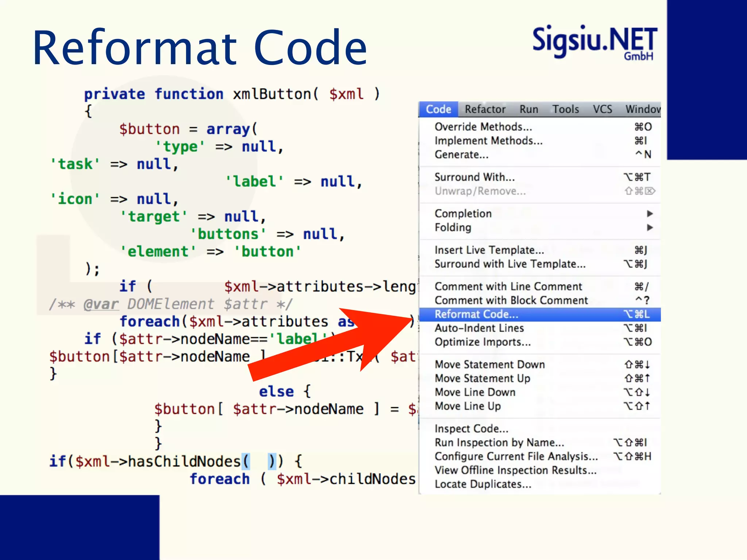
Task: Choose Locate Duplicates...
Action: (x=540, y=484)
